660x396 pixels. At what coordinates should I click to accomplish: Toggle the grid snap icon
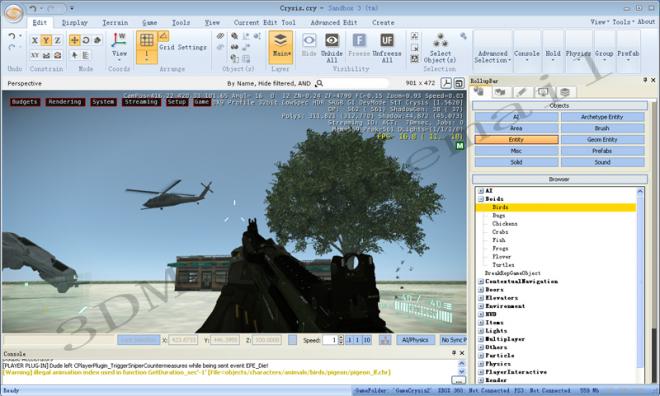pos(146,40)
